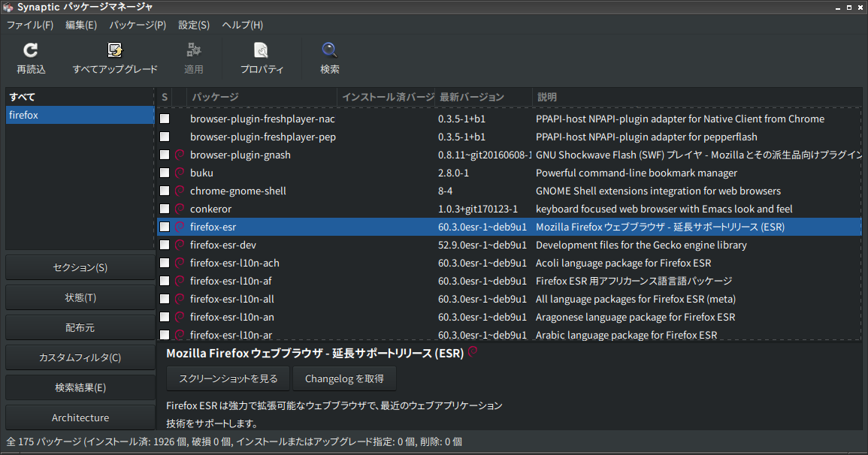Click the Debian swirl icon beside firefox-esr-l10n-an
This screenshot has width=868, height=455.
click(x=180, y=317)
